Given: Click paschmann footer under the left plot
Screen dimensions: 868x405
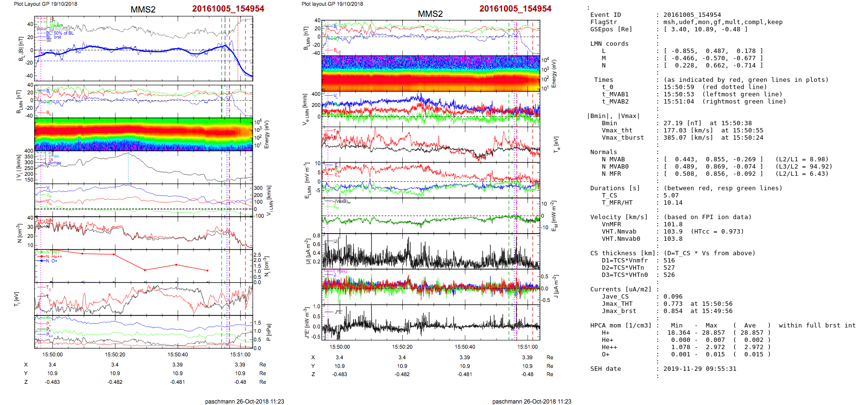Looking at the screenshot, I should [244, 401].
